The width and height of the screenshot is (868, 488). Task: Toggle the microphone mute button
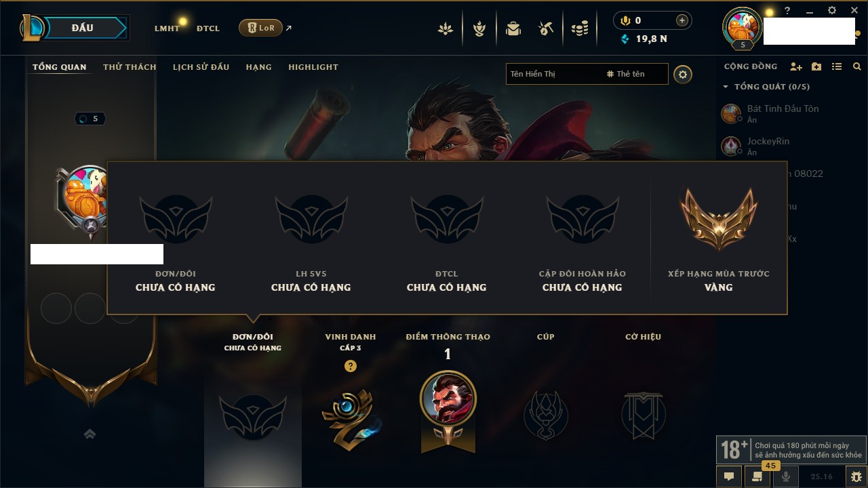(786, 476)
